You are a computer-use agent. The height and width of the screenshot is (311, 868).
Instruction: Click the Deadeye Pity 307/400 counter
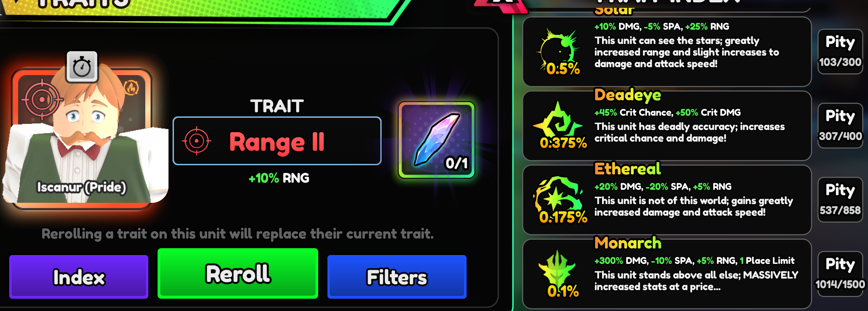coord(840,126)
